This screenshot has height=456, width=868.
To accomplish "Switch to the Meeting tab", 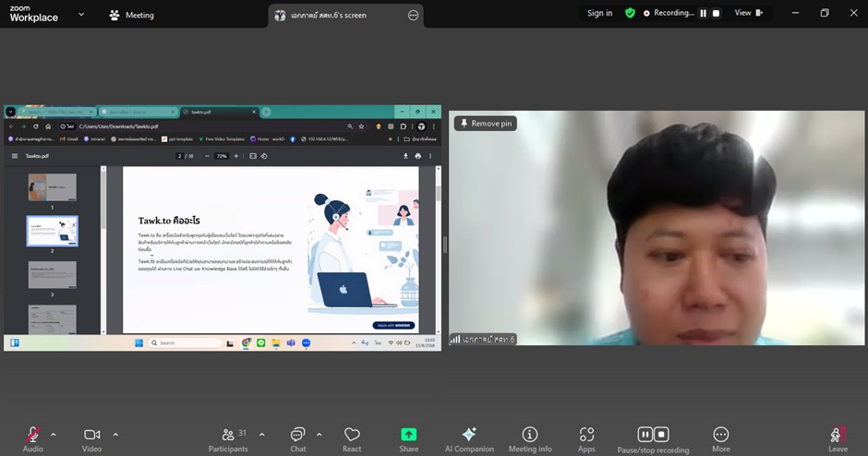I will (x=132, y=15).
